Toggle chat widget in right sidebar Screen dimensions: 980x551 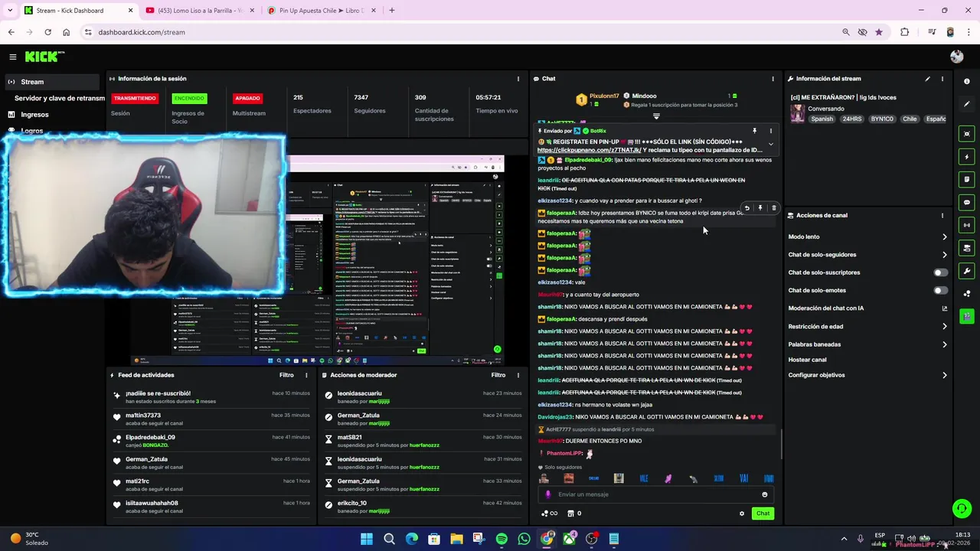click(967, 203)
